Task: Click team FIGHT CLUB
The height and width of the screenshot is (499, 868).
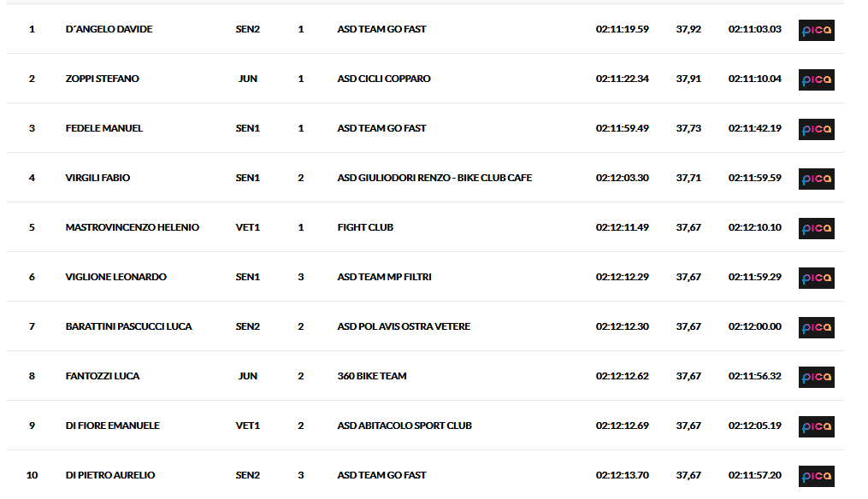Action: (365, 227)
